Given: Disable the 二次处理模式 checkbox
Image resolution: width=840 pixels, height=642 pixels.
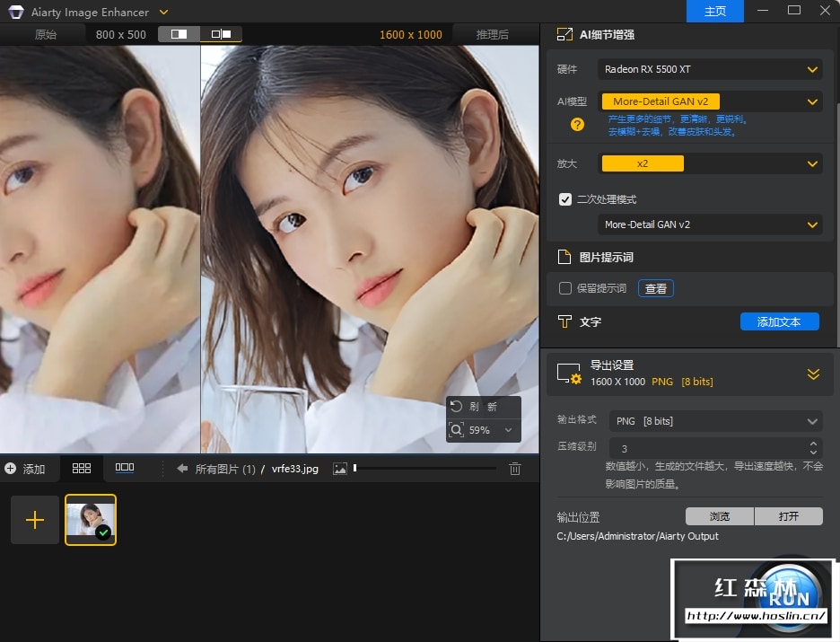Looking at the screenshot, I should (x=565, y=199).
